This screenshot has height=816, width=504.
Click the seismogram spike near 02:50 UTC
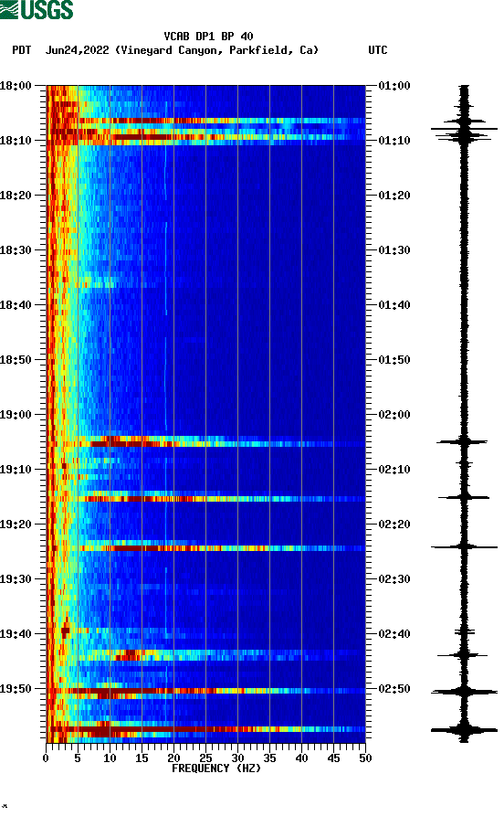click(464, 692)
